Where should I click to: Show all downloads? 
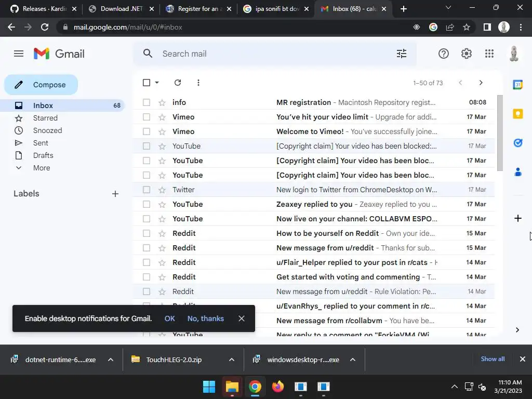click(493, 359)
